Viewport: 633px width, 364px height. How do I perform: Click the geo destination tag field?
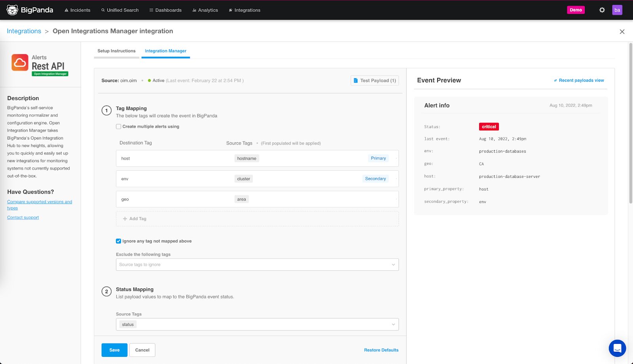click(x=125, y=200)
